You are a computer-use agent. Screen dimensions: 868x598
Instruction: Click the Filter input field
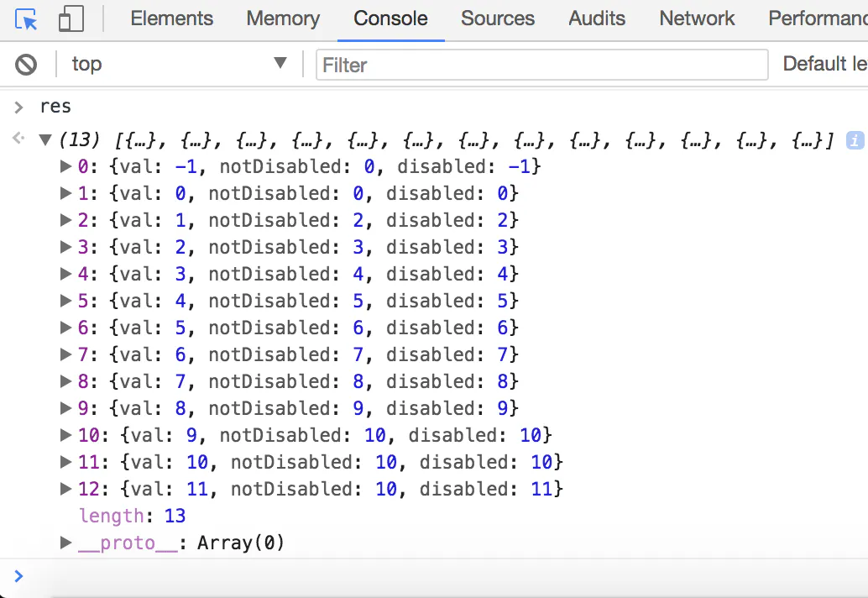click(x=541, y=65)
